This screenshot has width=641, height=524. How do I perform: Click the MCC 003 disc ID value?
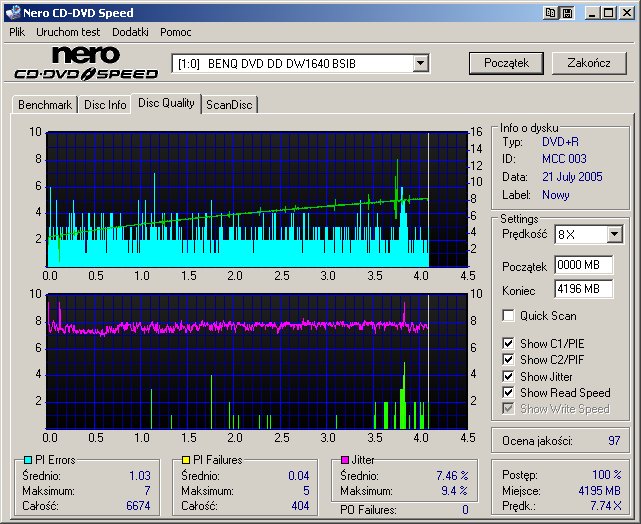coord(564,159)
